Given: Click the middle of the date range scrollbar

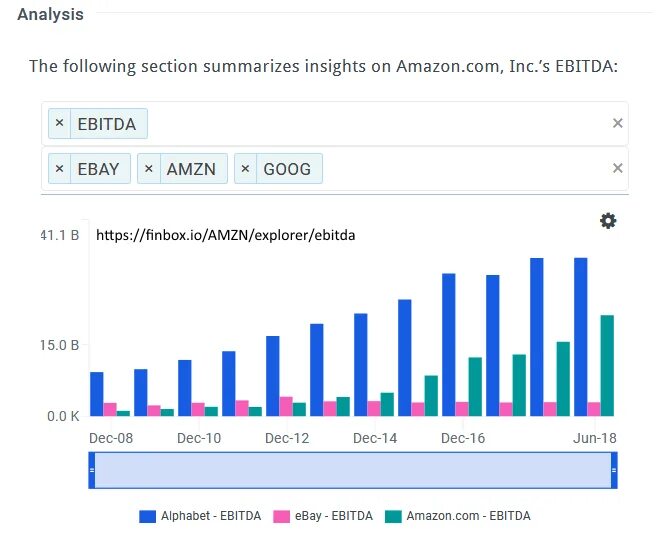Looking at the screenshot, I should (x=353, y=470).
